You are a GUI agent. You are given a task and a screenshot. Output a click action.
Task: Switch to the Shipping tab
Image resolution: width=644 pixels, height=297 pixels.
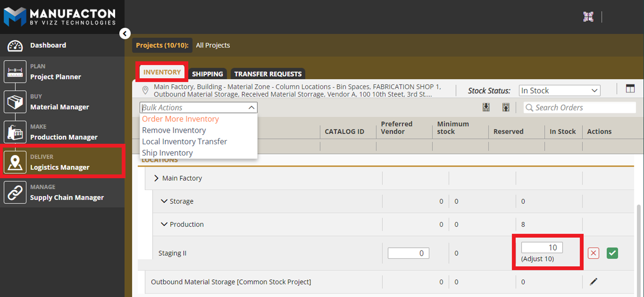click(x=208, y=74)
